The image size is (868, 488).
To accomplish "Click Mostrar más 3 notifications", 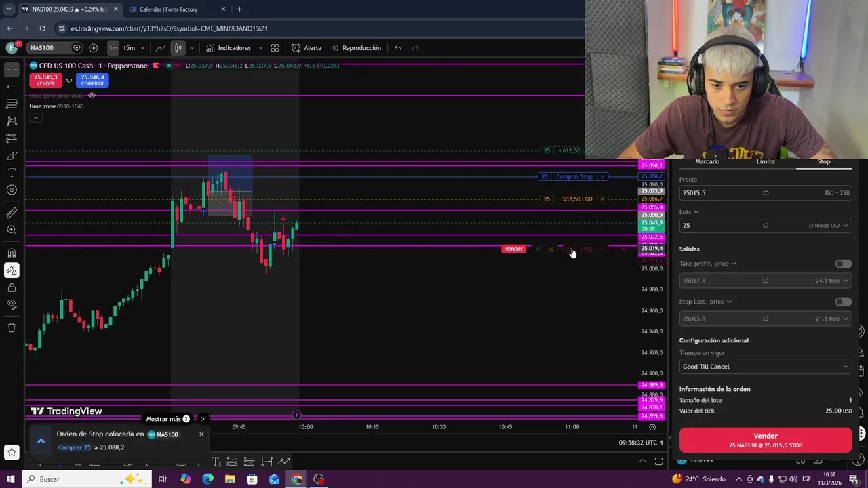I will [x=168, y=419].
